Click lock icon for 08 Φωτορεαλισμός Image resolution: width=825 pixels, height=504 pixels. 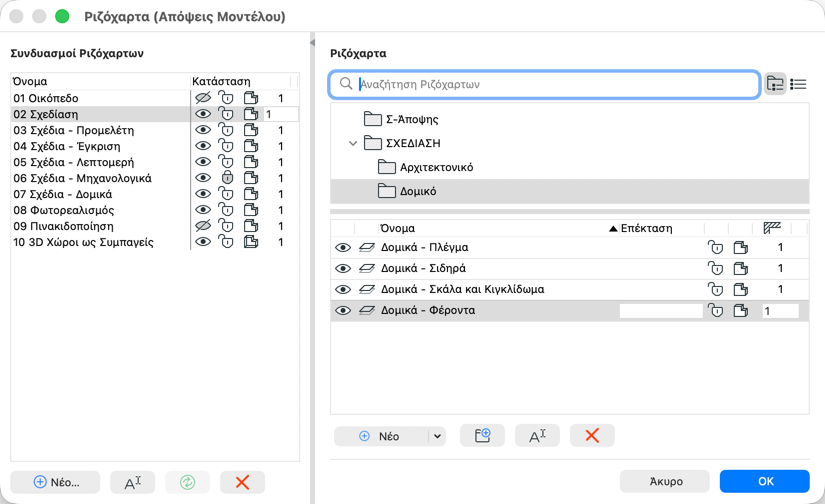tap(226, 210)
